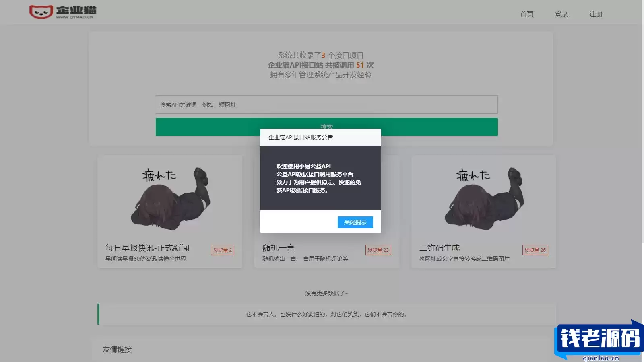Click the 二维码生成 card thumbnail image
This screenshot has width=644, height=362.
pos(484,199)
